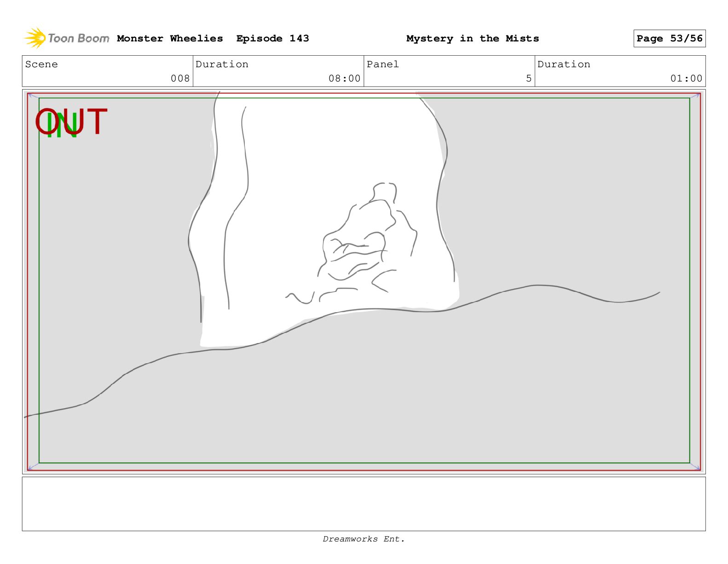The width and height of the screenshot is (728, 564).
Task: Click the scene duration value '08:00'
Action: [x=345, y=79]
